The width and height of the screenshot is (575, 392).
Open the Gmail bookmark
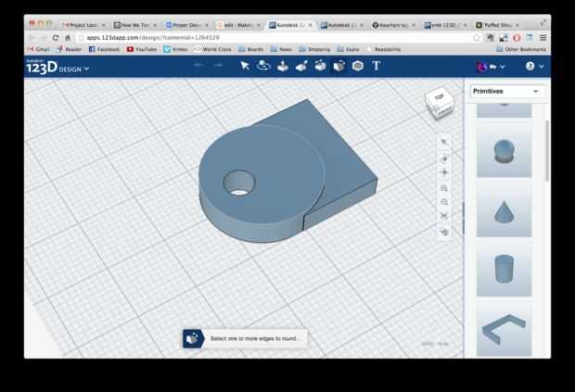[x=39, y=49]
